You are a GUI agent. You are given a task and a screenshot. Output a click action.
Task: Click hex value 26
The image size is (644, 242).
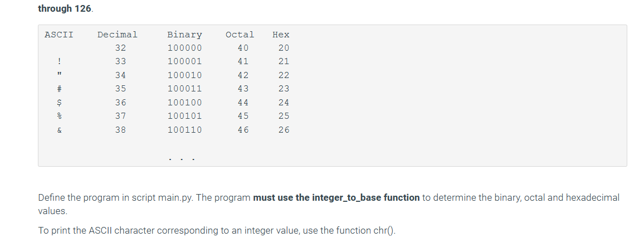tap(284, 130)
